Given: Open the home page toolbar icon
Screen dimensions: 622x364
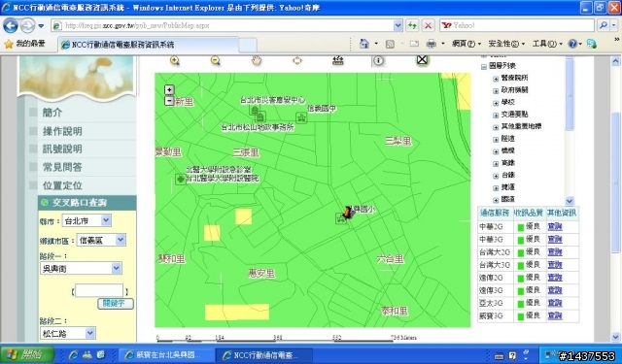Looking at the screenshot, I should (x=364, y=44).
